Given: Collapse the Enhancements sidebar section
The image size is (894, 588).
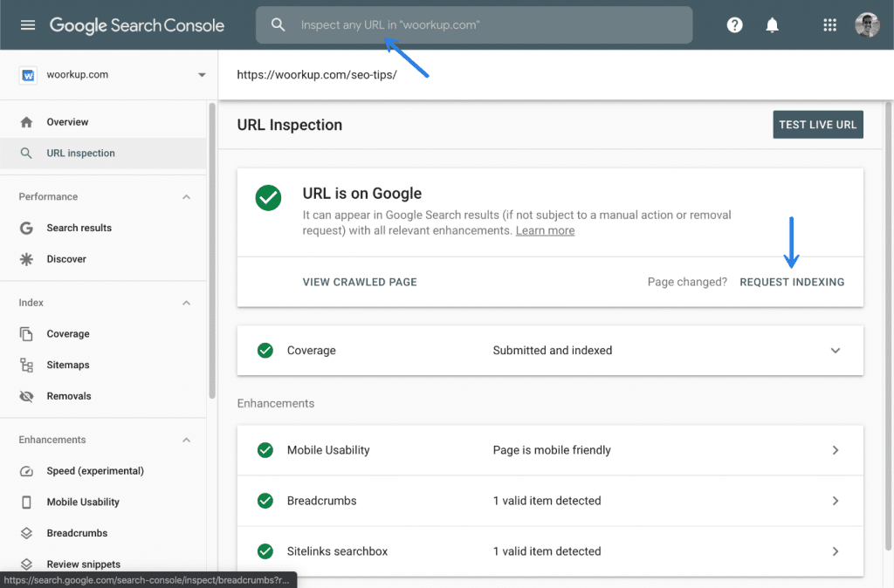Looking at the screenshot, I should [187, 440].
